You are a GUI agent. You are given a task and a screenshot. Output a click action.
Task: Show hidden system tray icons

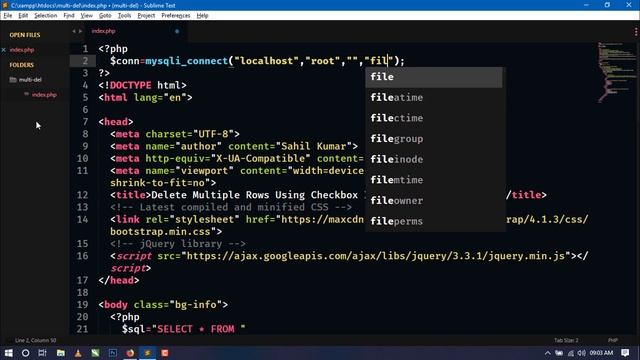[548, 353]
